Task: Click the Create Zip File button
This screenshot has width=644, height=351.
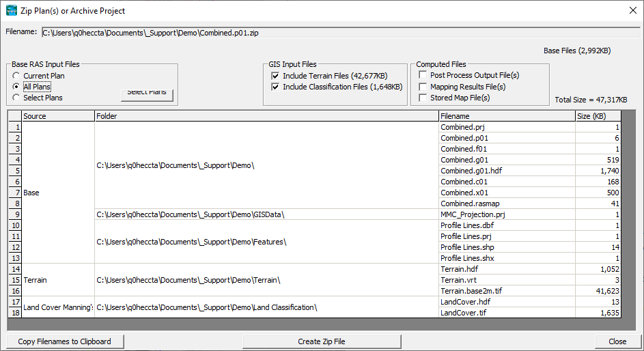Action: tap(322, 341)
